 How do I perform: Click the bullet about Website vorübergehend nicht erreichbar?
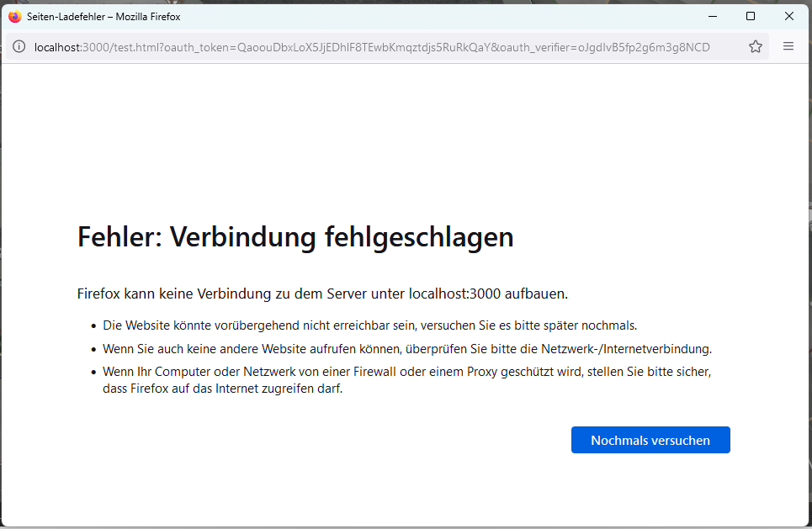tap(369, 325)
